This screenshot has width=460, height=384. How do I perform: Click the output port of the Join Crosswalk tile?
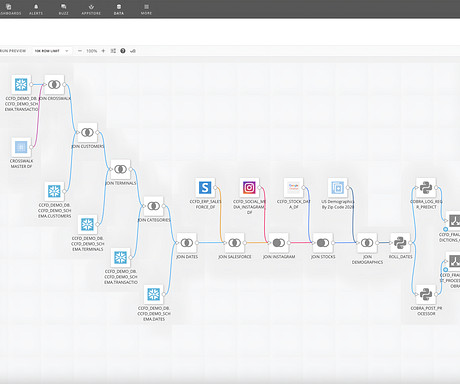pyautogui.click(x=64, y=84)
